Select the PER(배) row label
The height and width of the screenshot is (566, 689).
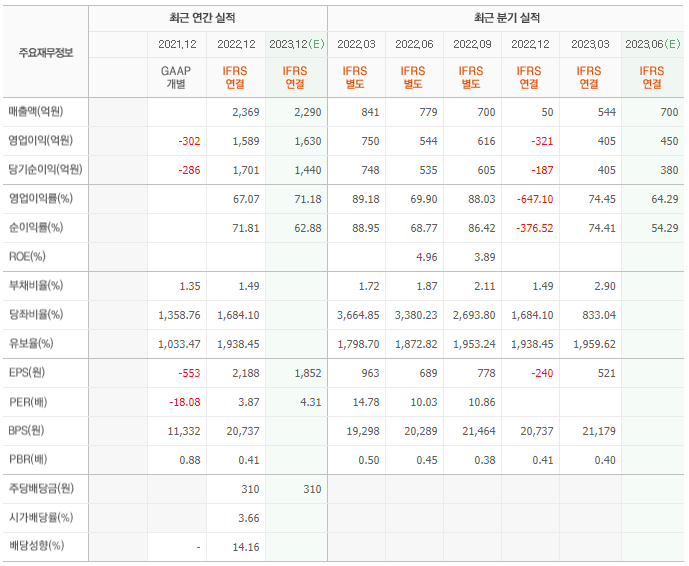coord(28,402)
